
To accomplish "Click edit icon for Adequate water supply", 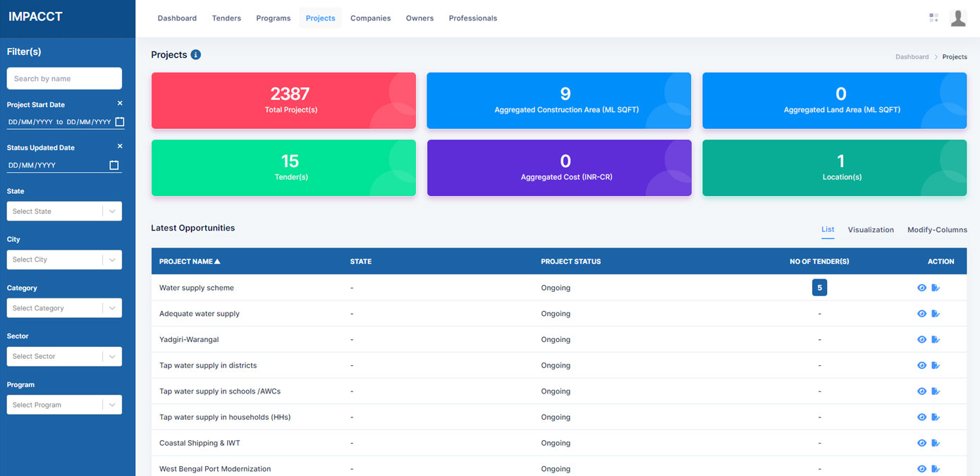I will tap(936, 314).
